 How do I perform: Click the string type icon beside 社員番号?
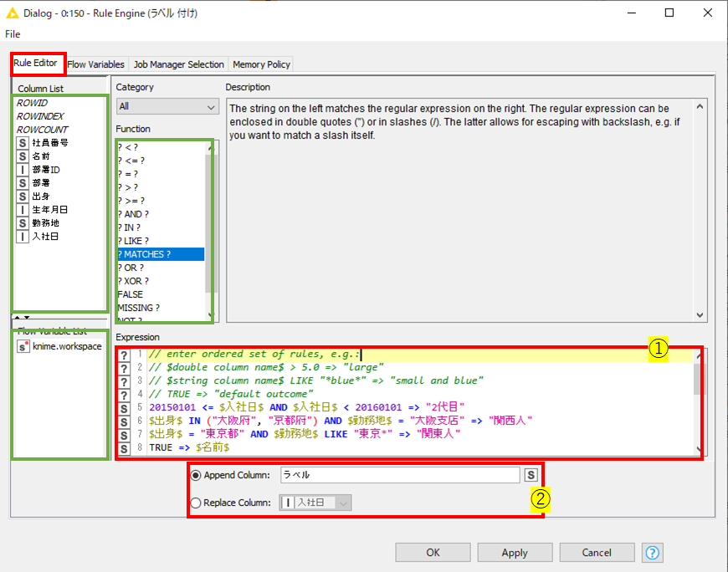point(23,143)
